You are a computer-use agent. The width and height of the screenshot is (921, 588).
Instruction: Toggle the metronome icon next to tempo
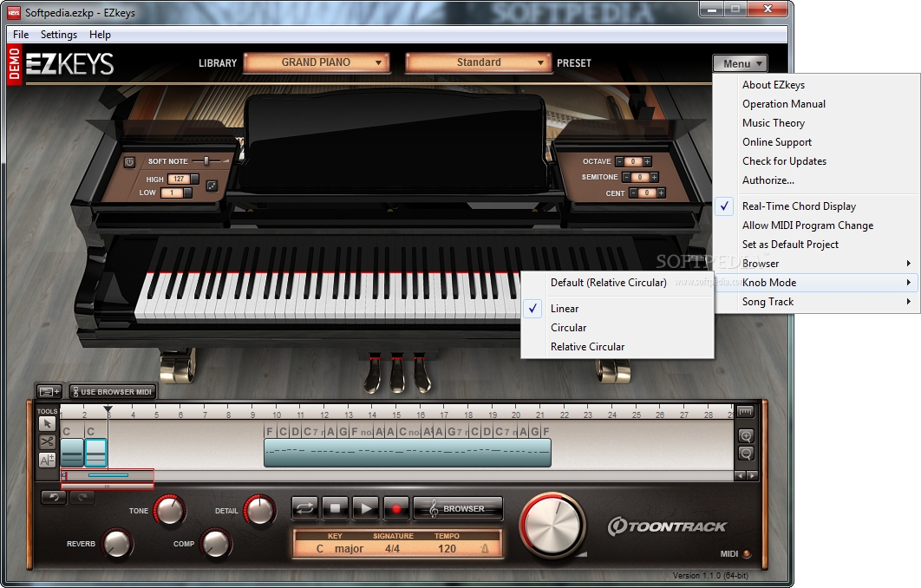[485, 549]
